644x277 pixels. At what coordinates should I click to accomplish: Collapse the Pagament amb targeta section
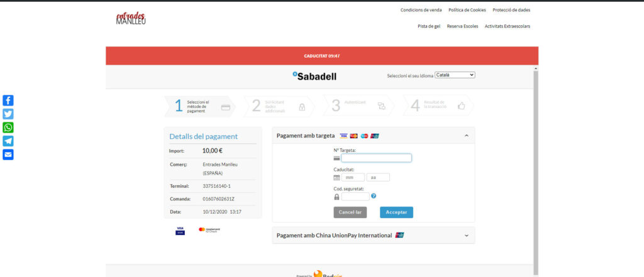coord(466,136)
